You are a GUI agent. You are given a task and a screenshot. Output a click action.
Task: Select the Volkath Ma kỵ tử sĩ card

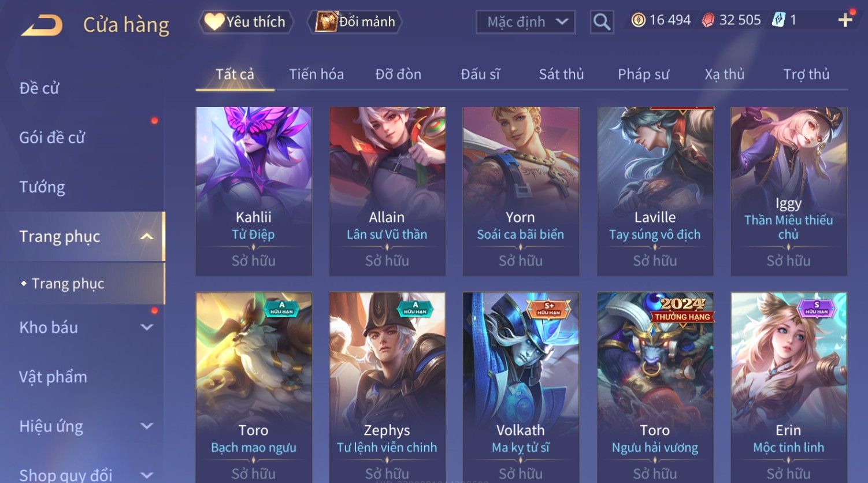[521, 387]
